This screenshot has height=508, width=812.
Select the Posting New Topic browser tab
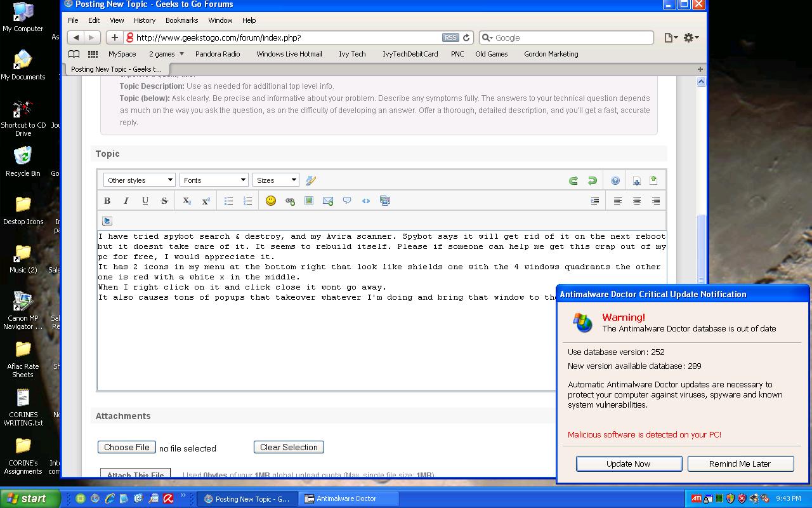pyautogui.click(x=116, y=69)
